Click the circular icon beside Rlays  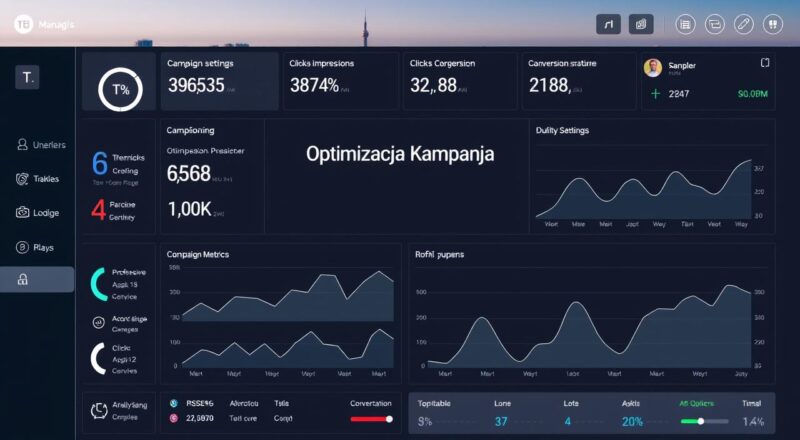click(22, 247)
